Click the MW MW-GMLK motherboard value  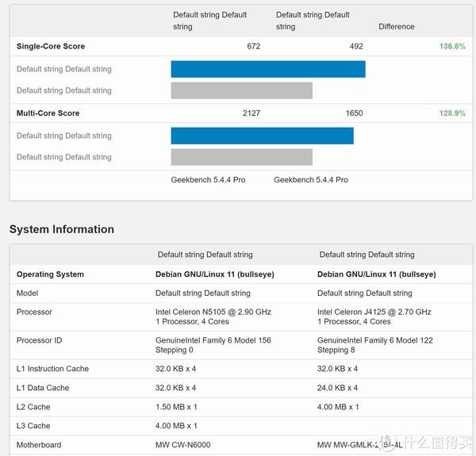point(359,445)
